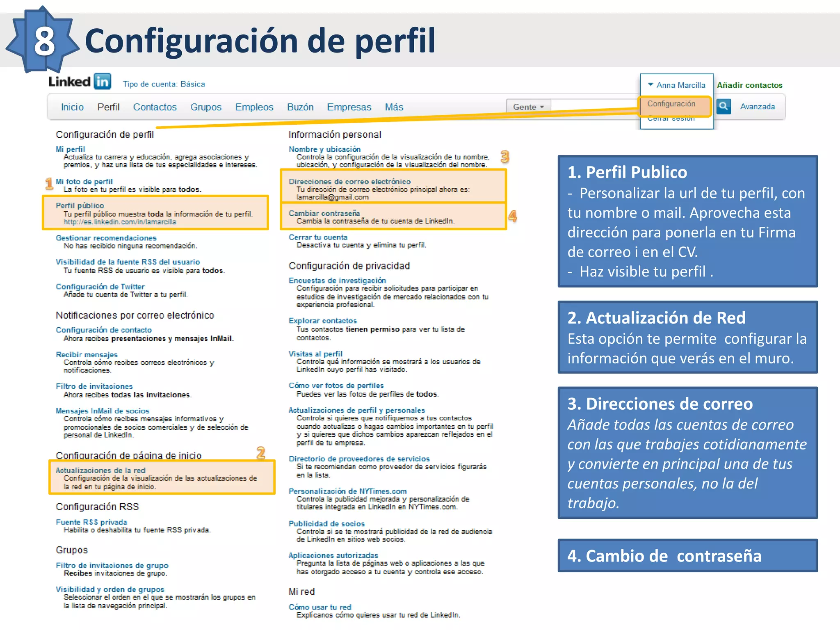
Task: Open Actualizaciones de la red link
Action: tap(100, 470)
